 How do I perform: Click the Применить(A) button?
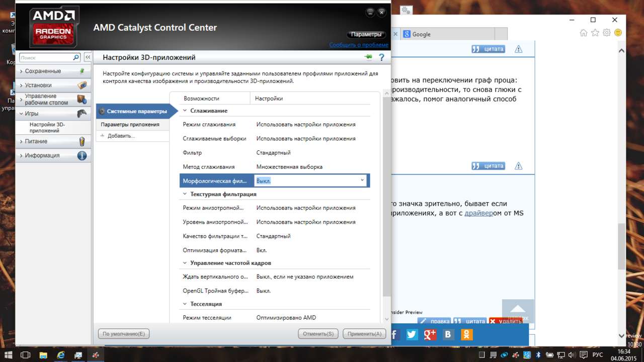(364, 334)
